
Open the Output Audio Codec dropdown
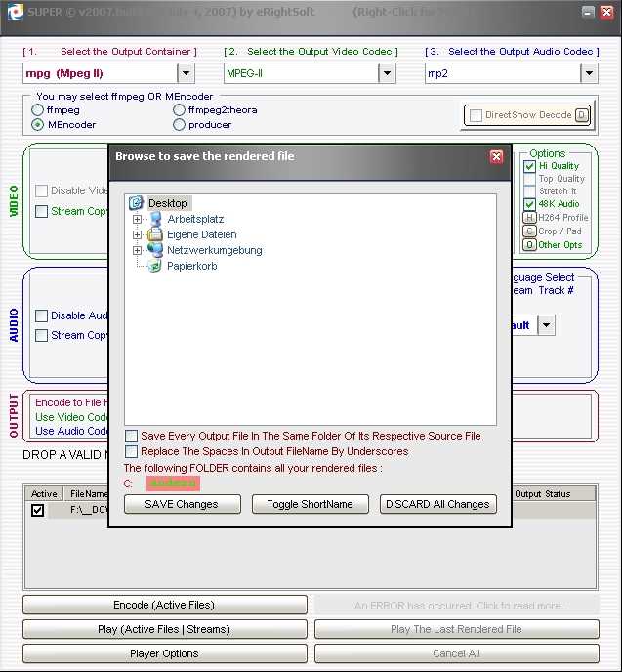(x=589, y=73)
